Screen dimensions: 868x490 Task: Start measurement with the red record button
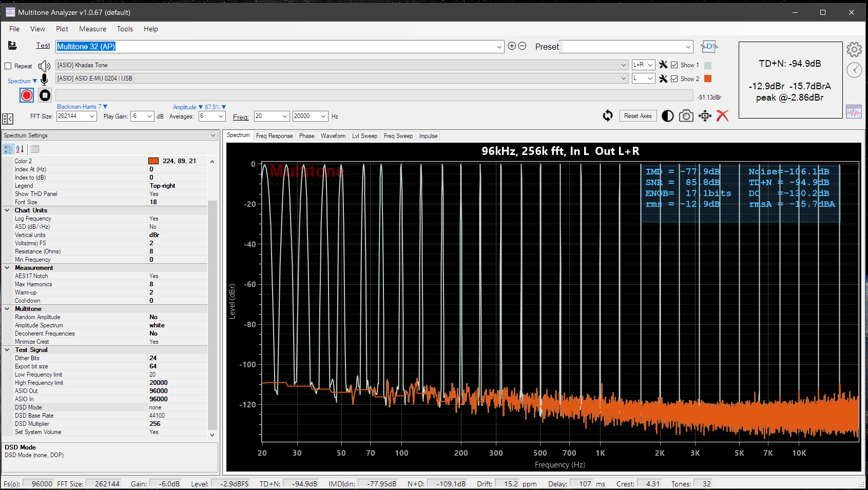pos(27,95)
